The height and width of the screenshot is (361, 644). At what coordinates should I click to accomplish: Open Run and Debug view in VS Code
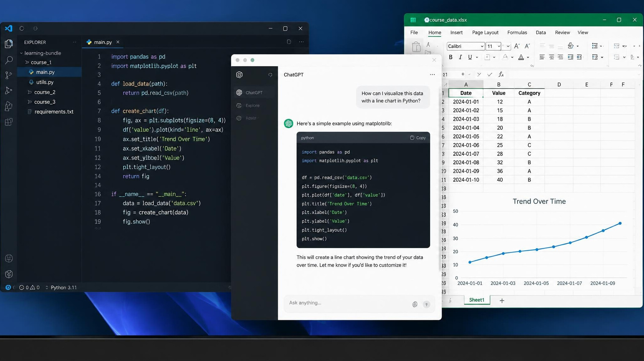[9, 90]
